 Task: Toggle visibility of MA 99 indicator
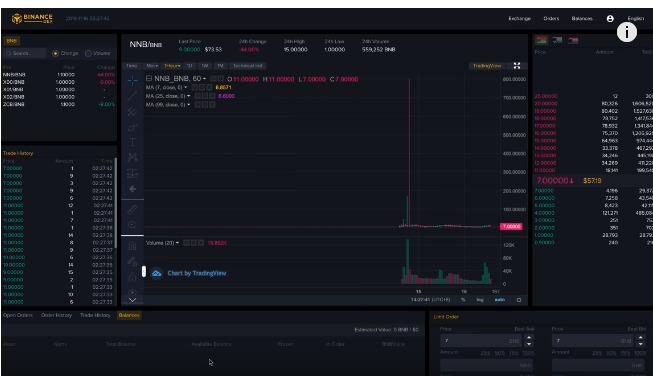point(198,105)
